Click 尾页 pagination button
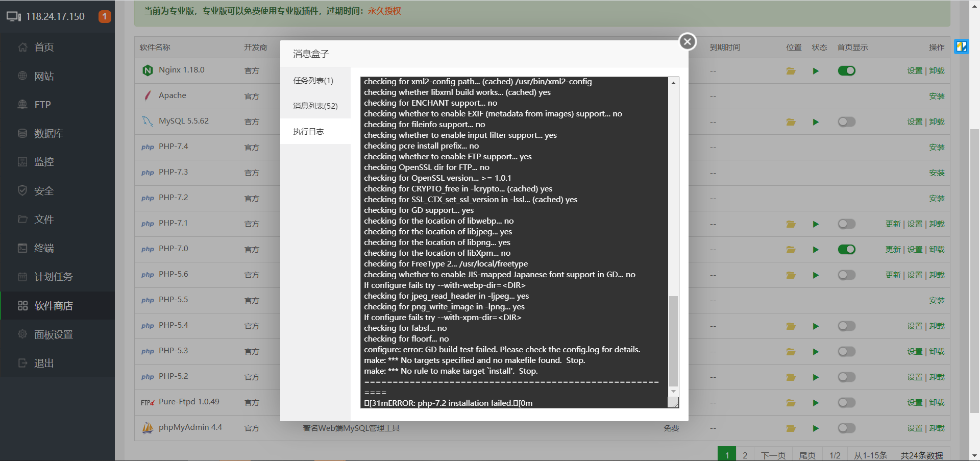Viewport: 980px width, 461px height. coord(807,455)
